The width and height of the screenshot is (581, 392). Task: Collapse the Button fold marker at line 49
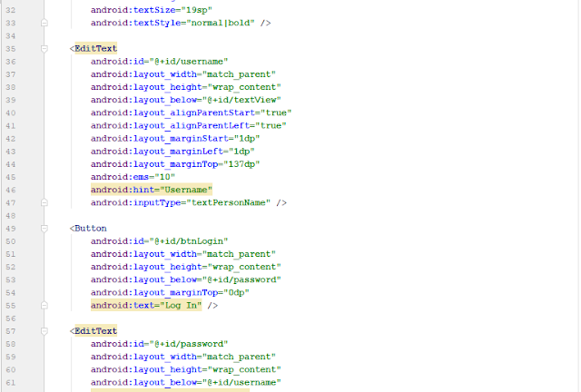(x=44, y=229)
